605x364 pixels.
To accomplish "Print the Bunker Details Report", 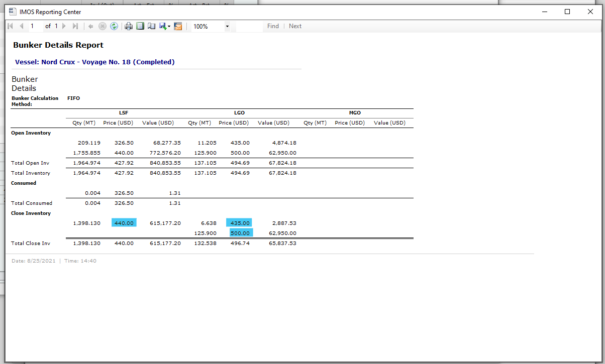I will (x=129, y=26).
